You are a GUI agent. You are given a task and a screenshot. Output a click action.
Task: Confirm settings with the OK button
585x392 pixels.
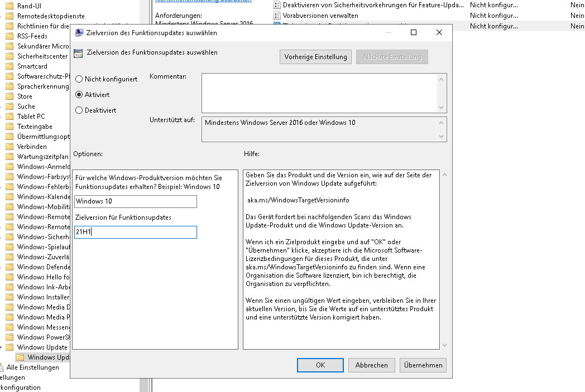click(320, 365)
